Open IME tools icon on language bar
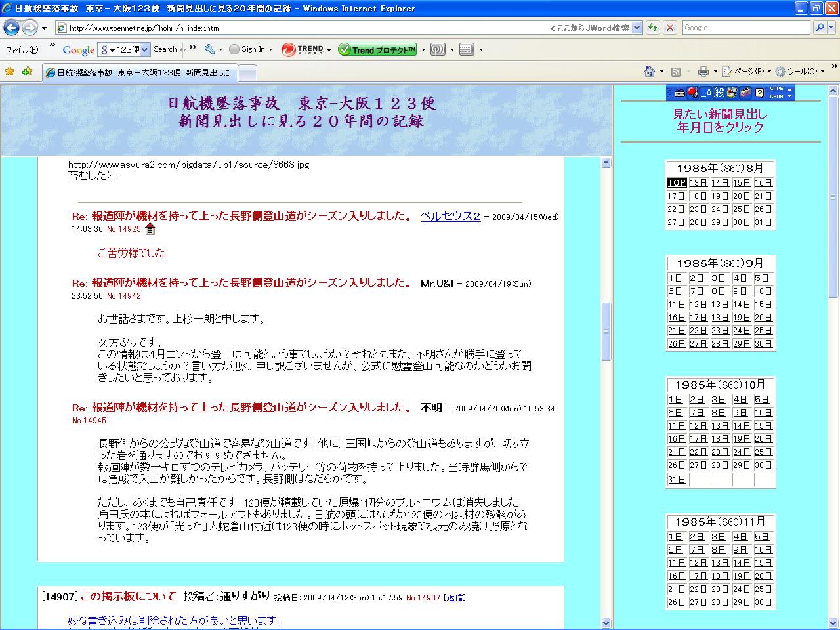840x630 pixels. coord(732,93)
